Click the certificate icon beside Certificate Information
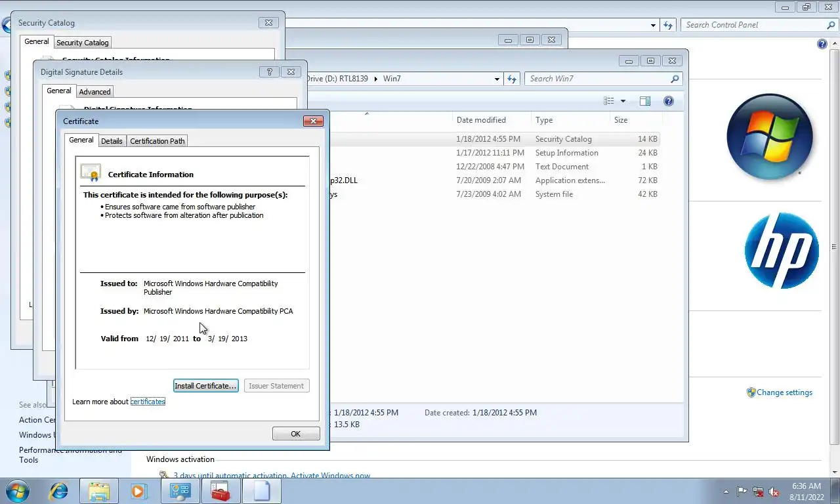 (x=91, y=173)
